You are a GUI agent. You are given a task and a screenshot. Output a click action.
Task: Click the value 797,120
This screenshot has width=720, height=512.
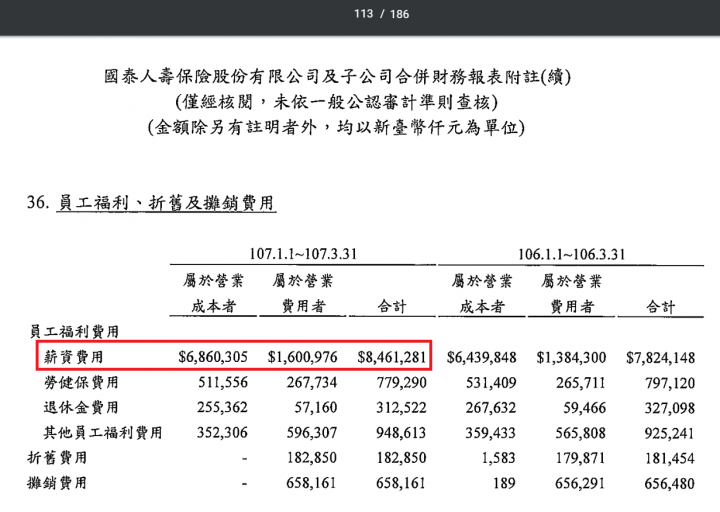pyautogui.click(x=670, y=383)
